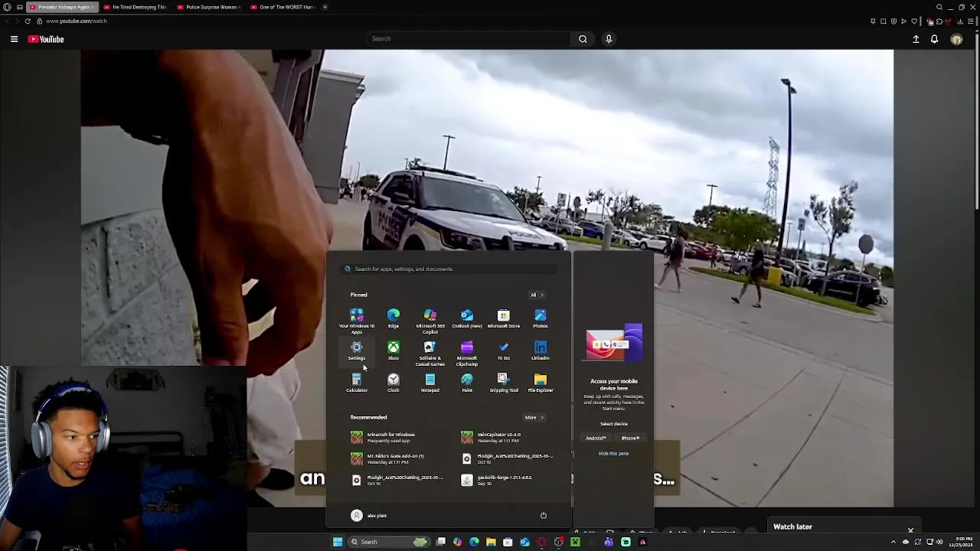
Task: Launch the Calculator app
Action: (x=357, y=383)
